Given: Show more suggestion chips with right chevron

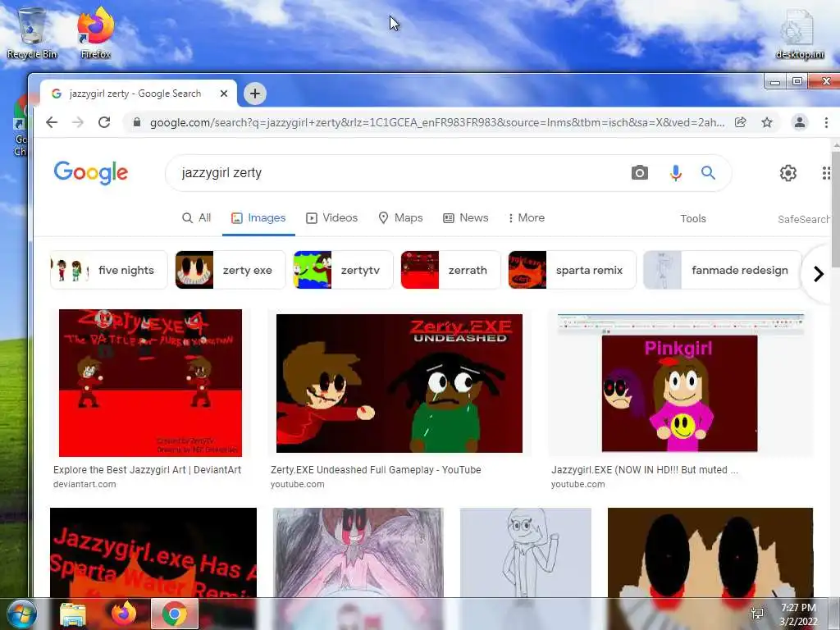Looking at the screenshot, I should (818, 274).
